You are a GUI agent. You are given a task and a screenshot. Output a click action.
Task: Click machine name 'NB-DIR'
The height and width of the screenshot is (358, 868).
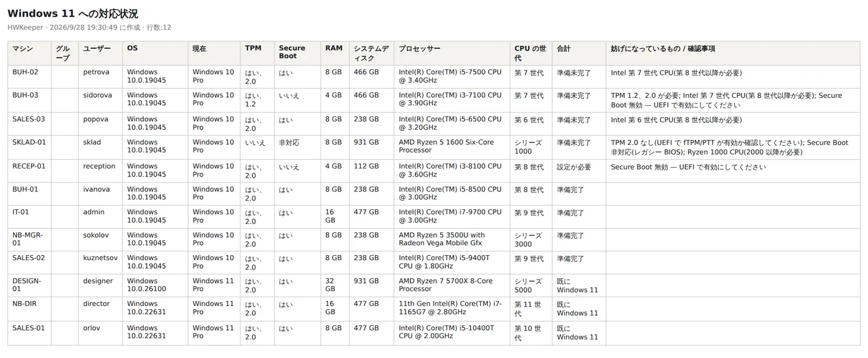pos(26,303)
